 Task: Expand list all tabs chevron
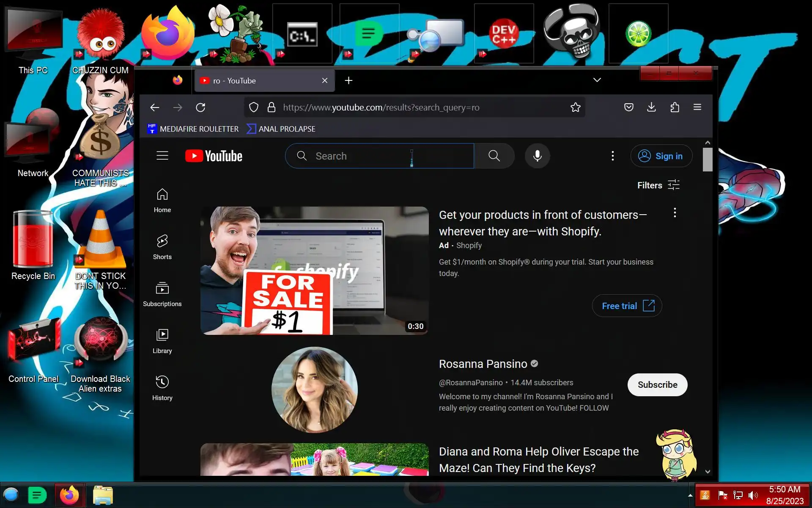(x=597, y=80)
